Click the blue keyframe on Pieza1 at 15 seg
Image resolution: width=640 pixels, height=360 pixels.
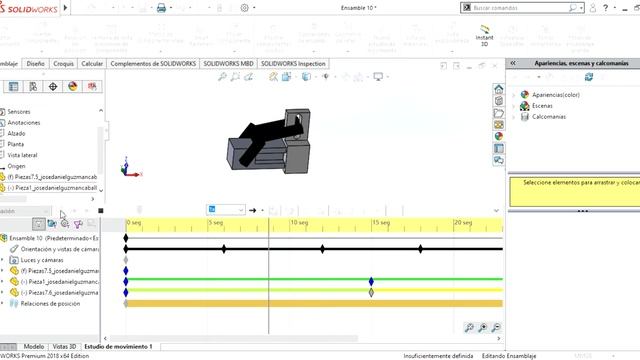[371, 281]
